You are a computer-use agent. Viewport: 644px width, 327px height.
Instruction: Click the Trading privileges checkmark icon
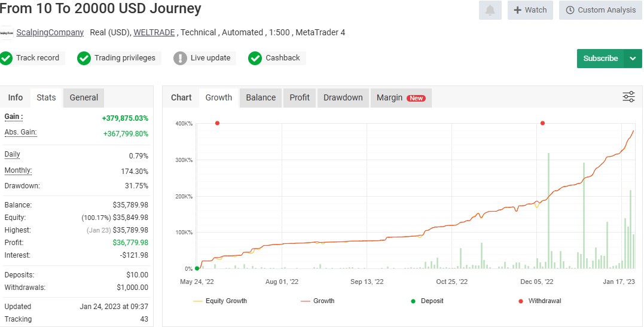[84, 58]
